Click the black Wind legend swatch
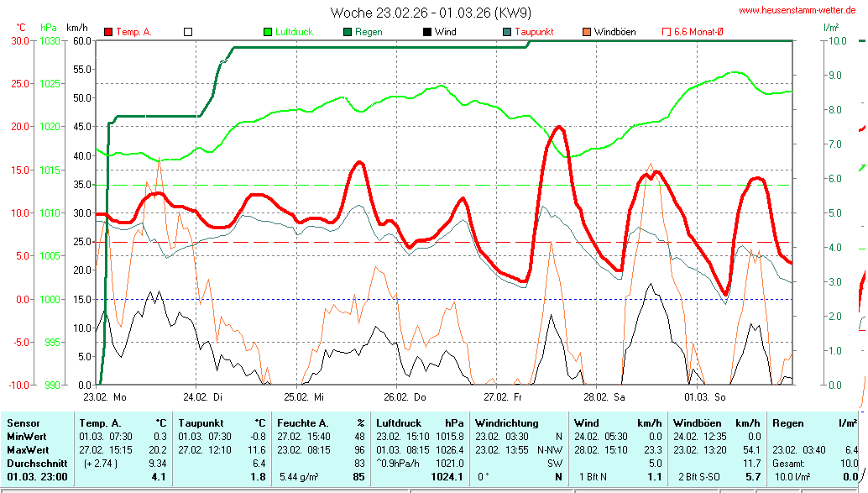The width and height of the screenshot is (868, 493). (427, 32)
